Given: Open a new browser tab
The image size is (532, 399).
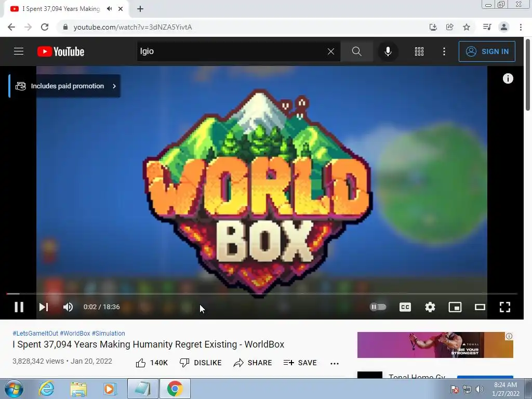Looking at the screenshot, I should (140, 9).
